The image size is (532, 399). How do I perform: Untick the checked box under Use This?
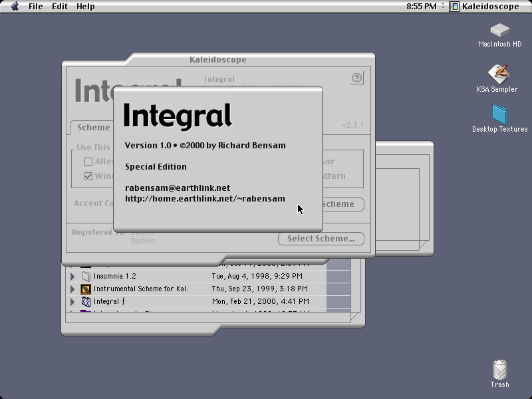(x=88, y=176)
